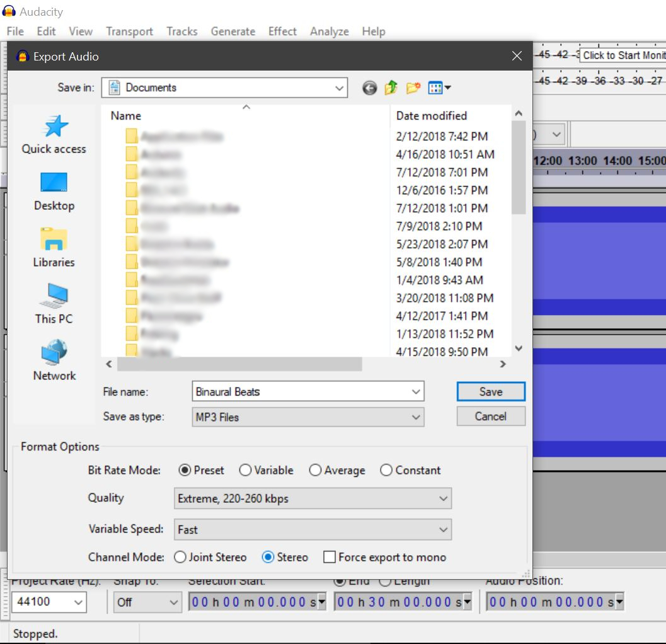
Task: Switch Channel Mode to Joint Stereo
Action: tap(180, 557)
